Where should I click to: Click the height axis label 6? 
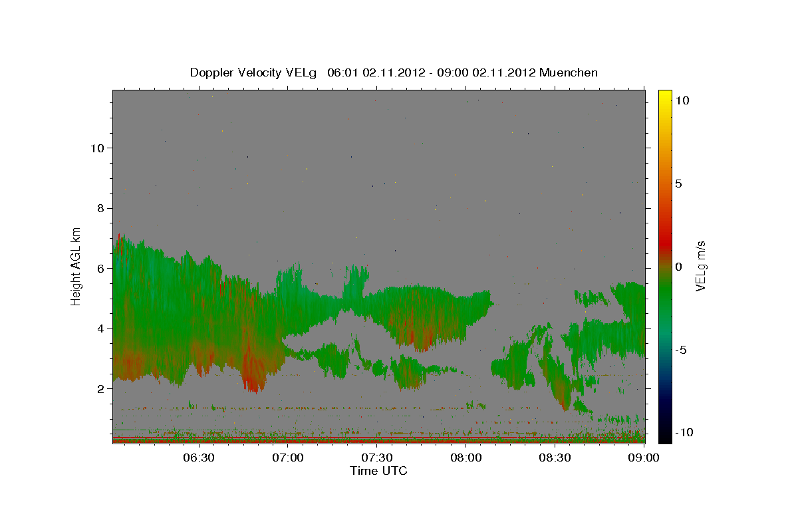pyautogui.click(x=100, y=268)
